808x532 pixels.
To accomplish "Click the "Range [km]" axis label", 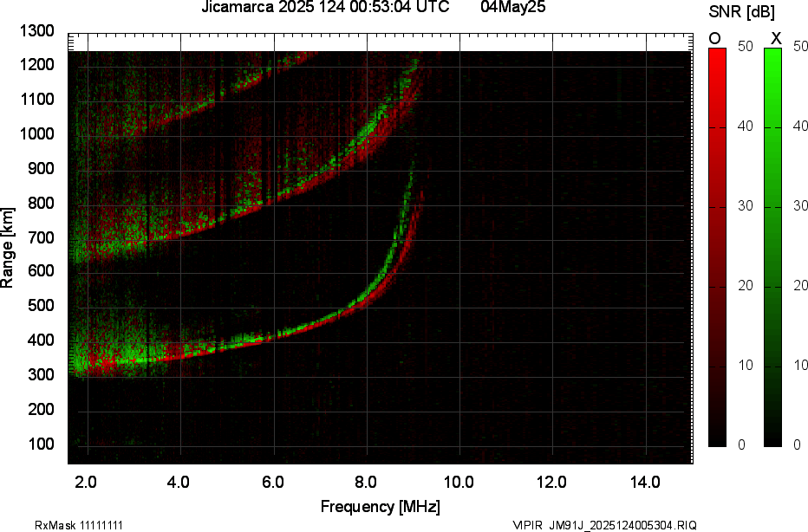I will (7, 248).
